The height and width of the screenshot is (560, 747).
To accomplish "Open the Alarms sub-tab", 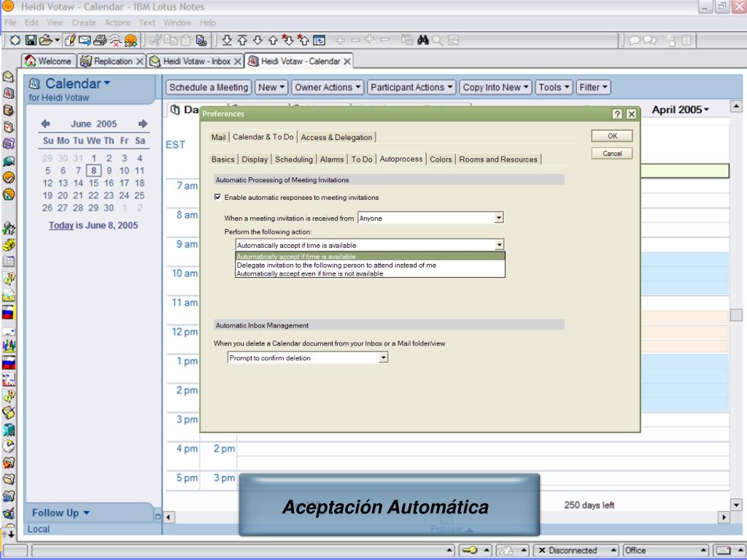I will click(332, 159).
